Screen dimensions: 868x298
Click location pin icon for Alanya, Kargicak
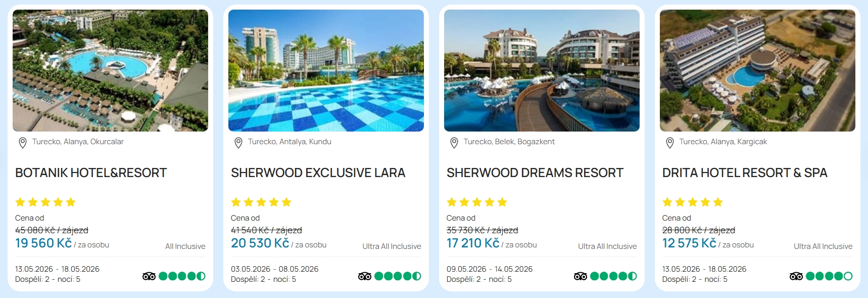click(x=670, y=143)
